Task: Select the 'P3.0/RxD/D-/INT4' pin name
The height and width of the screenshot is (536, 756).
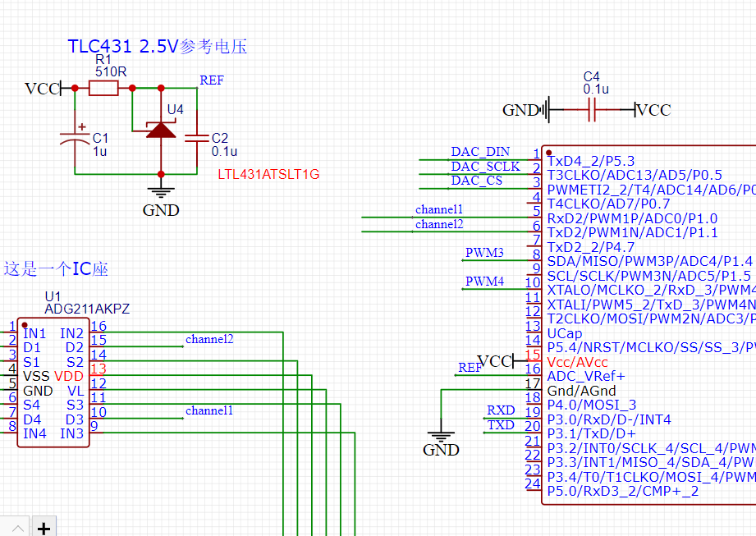Action: point(609,419)
